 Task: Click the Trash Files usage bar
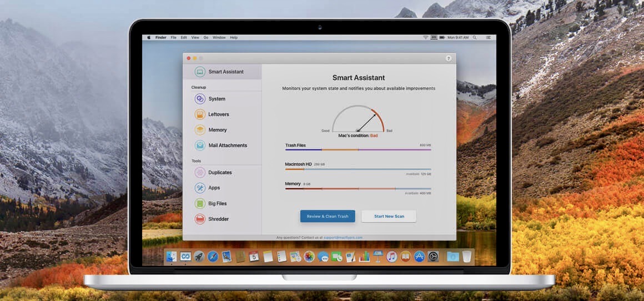(x=358, y=150)
